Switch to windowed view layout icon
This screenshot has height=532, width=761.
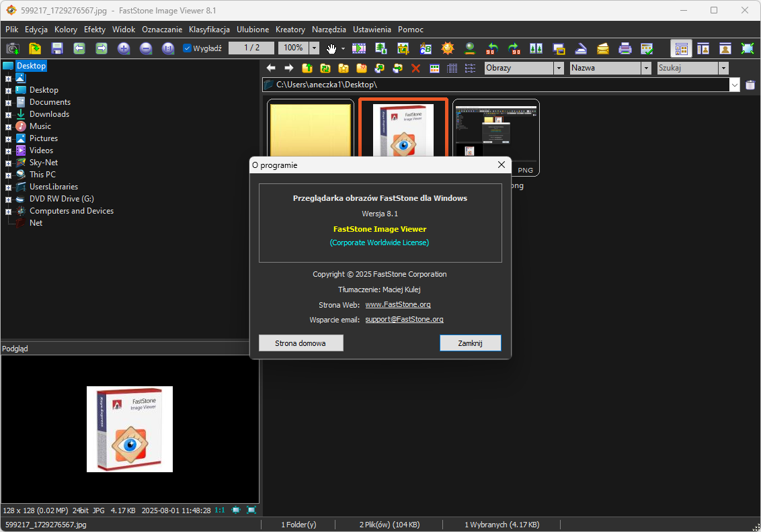coord(703,48)
